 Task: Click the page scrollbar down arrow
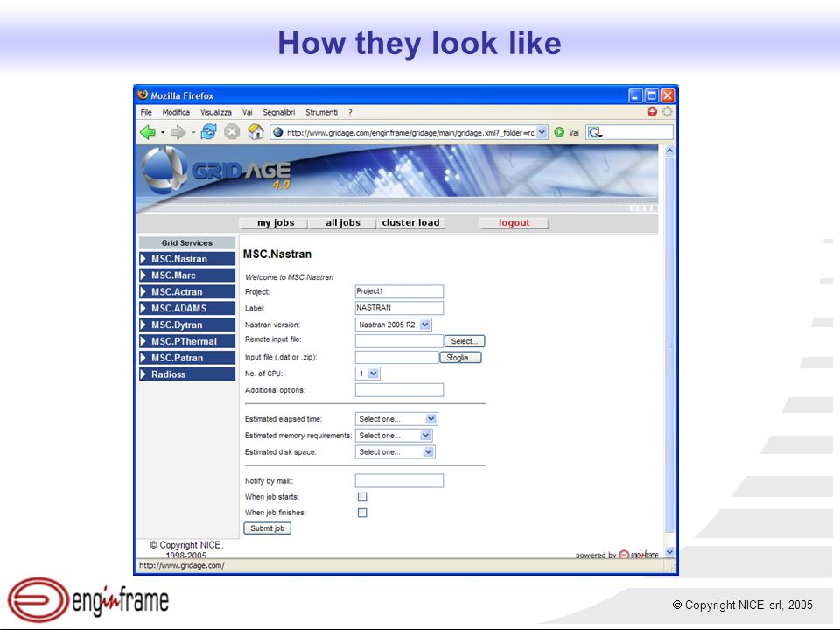click(x=669, y=552)
